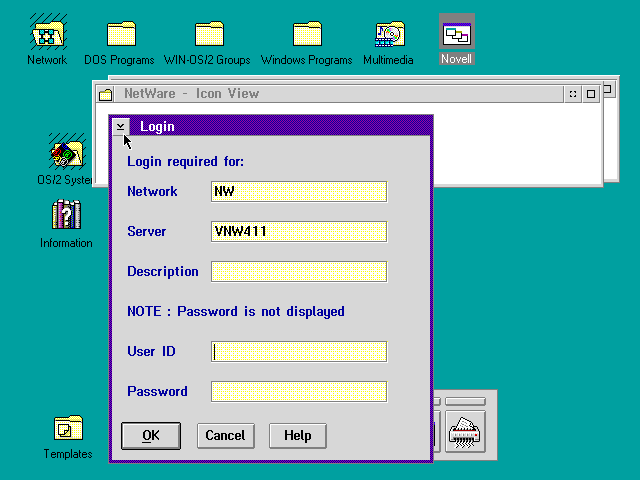Click the empty Description field
640x480 pixels.
pyautogui.click(x=299, y=271)
